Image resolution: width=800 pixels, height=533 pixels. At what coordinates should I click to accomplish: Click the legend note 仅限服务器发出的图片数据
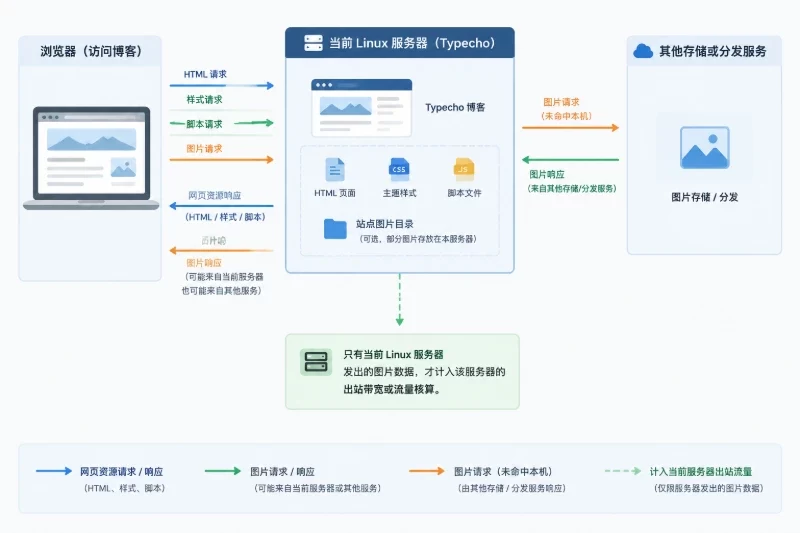click(708, 488)
